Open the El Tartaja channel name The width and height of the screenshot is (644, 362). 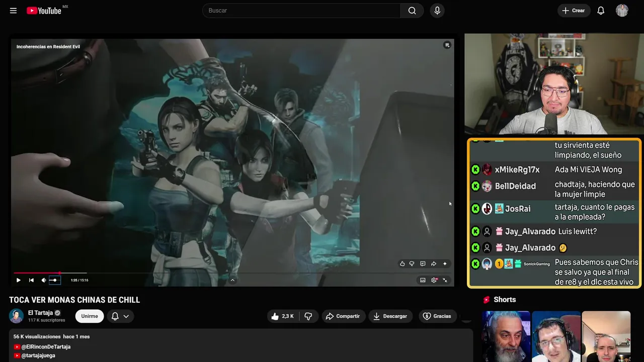coord(40,313)
